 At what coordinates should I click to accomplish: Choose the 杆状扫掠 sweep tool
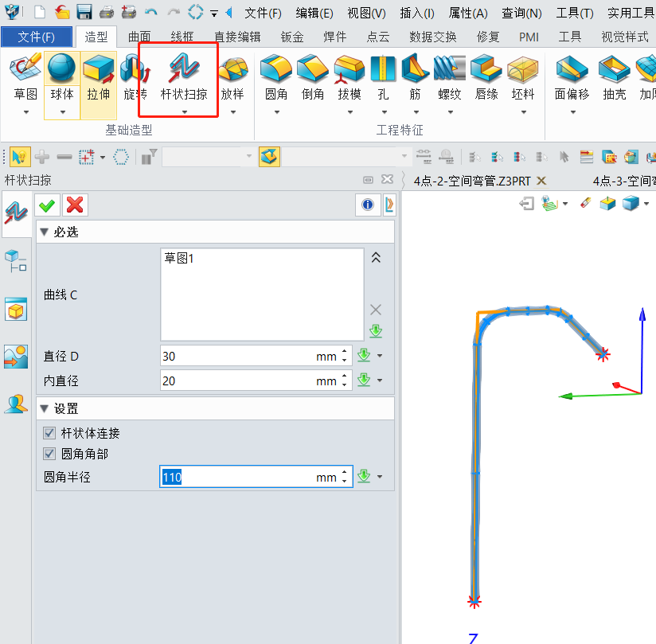184,78
